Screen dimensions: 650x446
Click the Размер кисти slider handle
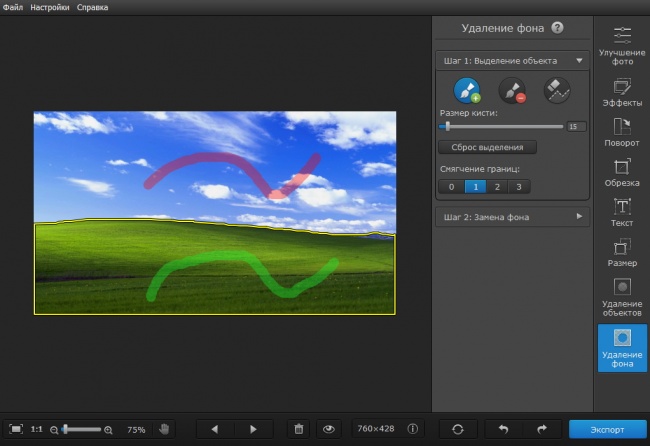pyautogui.click(x=448, y=126)
